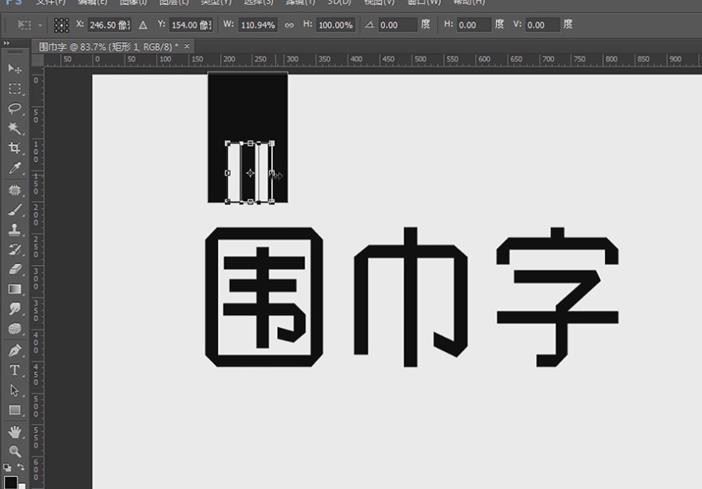The width and height of the screenshot is (702, 489).
Task: Select the Spot Healing Brush tool
Action: [x=14, y=190]
